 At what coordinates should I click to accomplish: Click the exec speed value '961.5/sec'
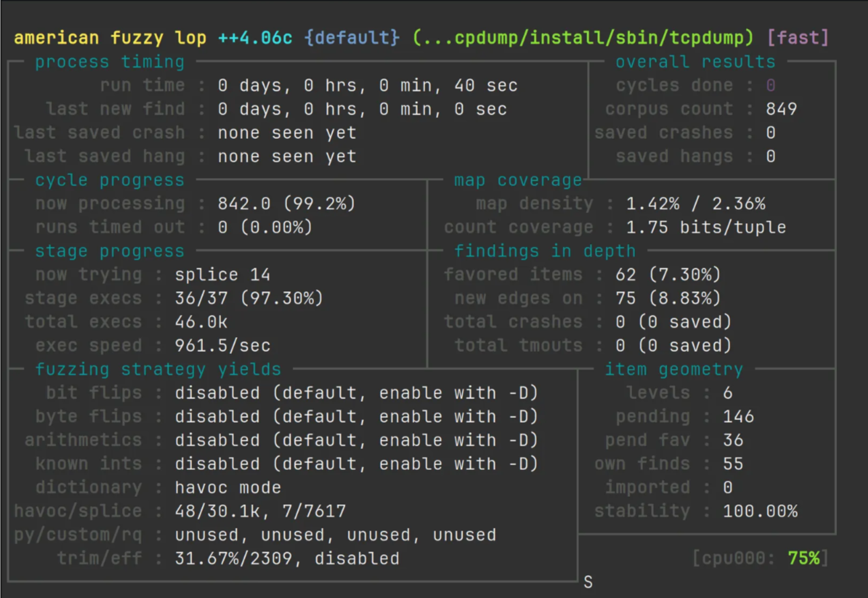click(223, 346)
